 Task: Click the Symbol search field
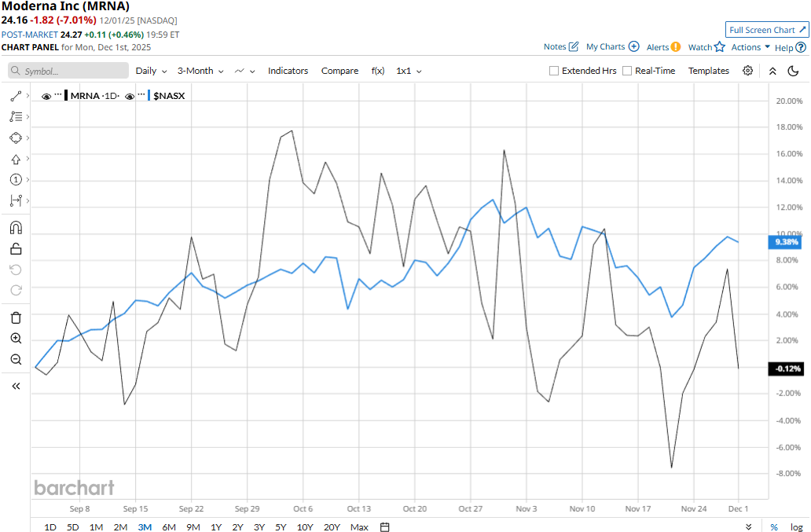[68, 71]
